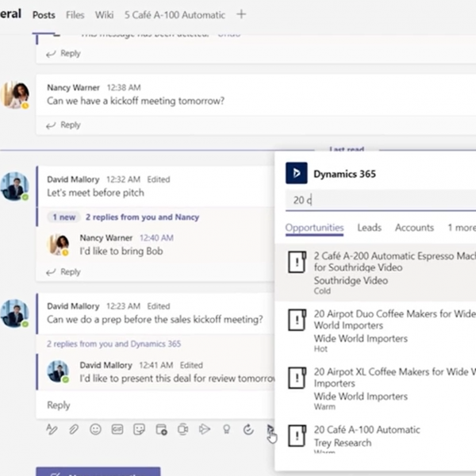Open the sticker picker
This screenshot has width=476, height=476.
click(x=139, y=429)
